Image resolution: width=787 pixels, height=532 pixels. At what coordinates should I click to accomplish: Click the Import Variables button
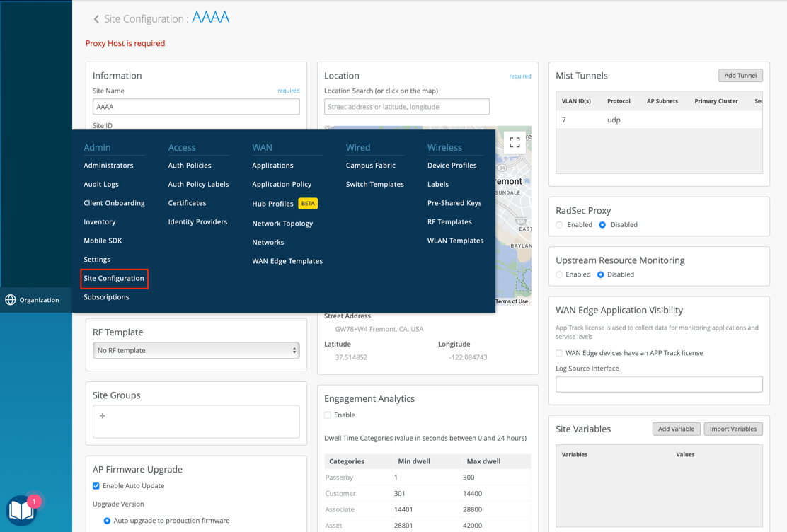point(733,429)
